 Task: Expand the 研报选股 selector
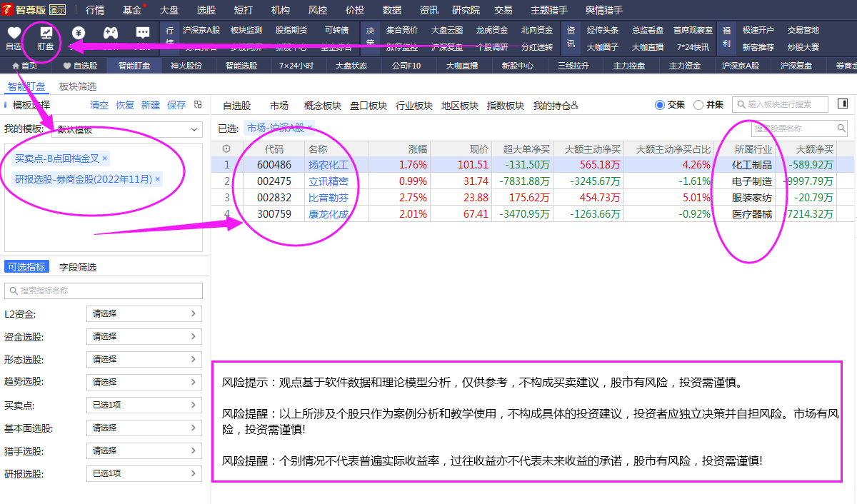[x=144, y=474]
